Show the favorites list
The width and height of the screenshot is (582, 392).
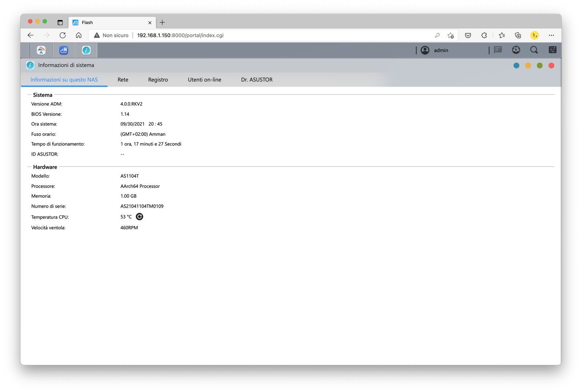502,35
